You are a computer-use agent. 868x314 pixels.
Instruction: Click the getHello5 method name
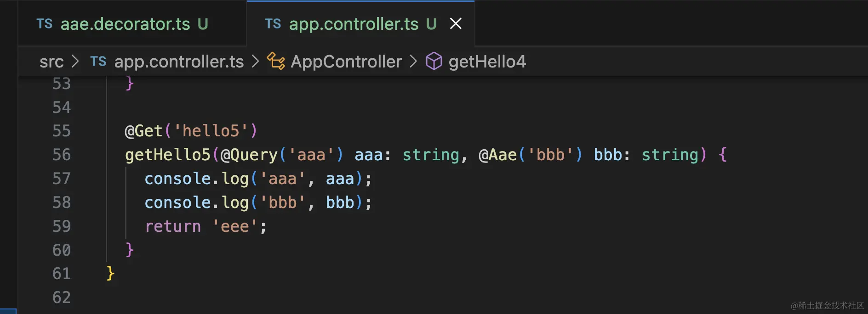pos(168,155)
